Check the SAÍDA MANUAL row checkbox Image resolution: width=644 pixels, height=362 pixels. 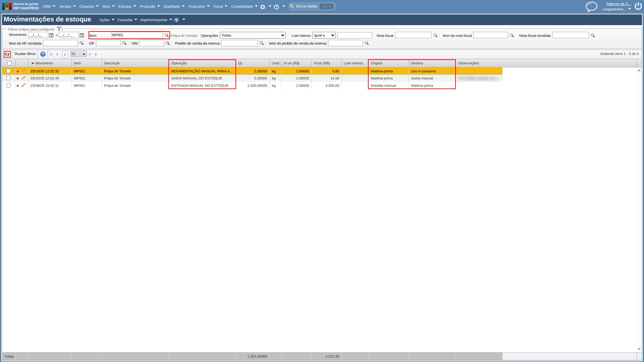coord(9,78)
